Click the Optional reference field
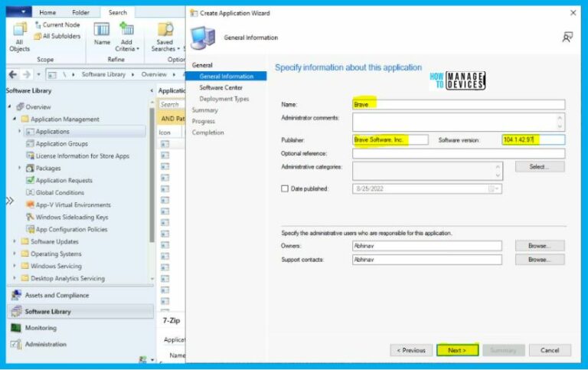588x370 pixels. point(459,153)
